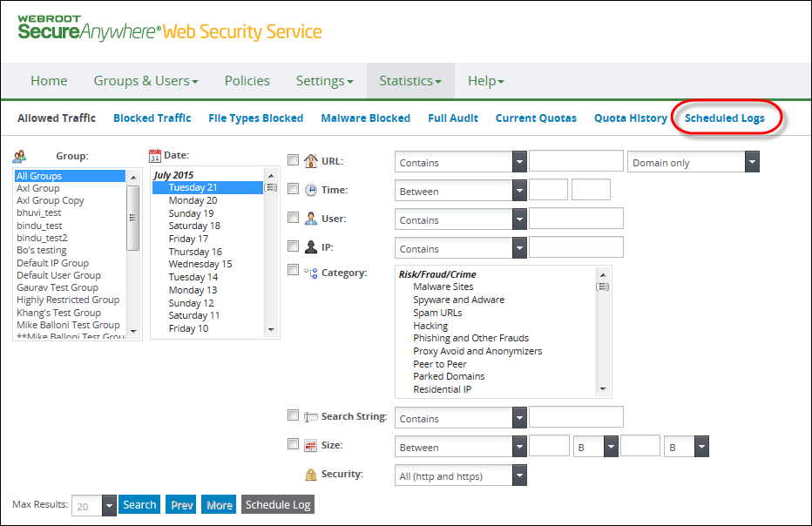Click the dark silhouette IP icon

(311, 247)
